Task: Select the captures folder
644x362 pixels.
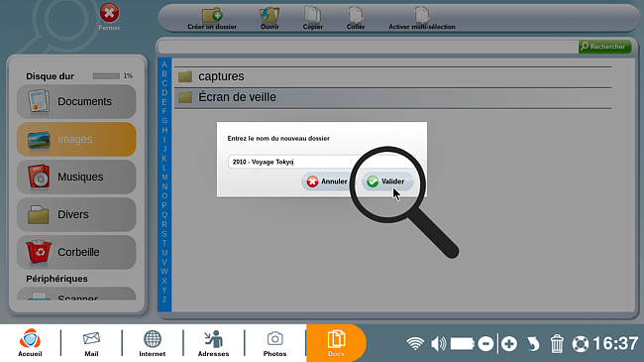Action: [x=393, y=76]
